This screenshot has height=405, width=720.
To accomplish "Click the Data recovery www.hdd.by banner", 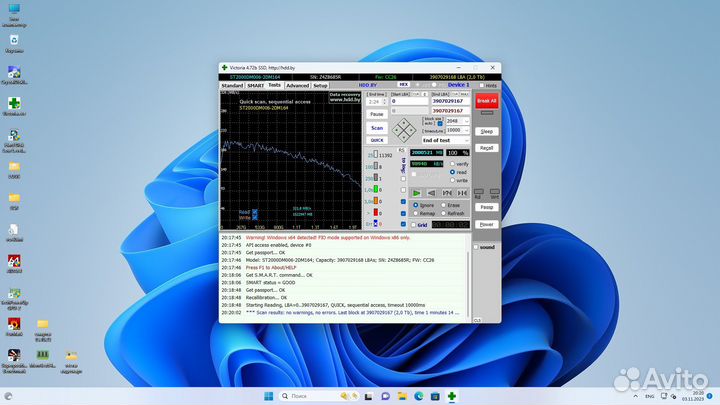I will point(345,97).
